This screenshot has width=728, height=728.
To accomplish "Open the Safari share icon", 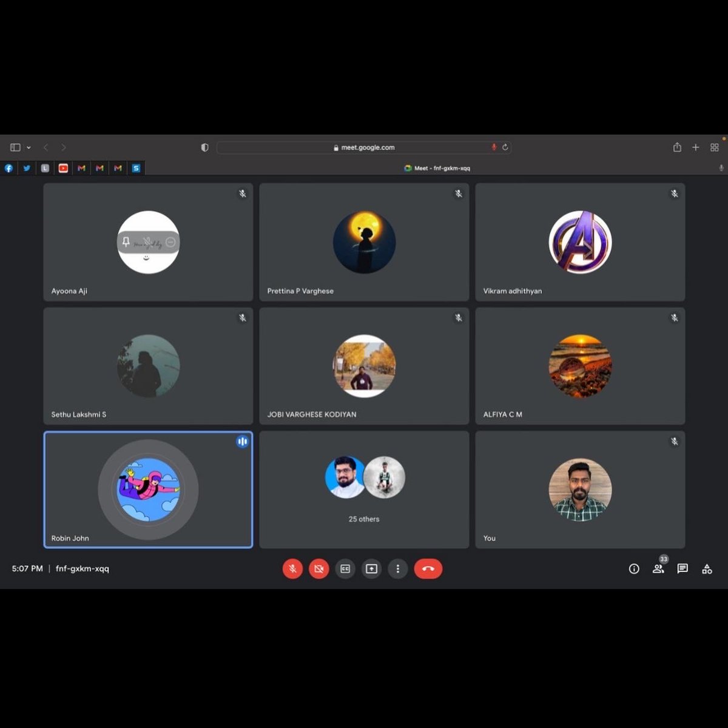I will [677, 147].
